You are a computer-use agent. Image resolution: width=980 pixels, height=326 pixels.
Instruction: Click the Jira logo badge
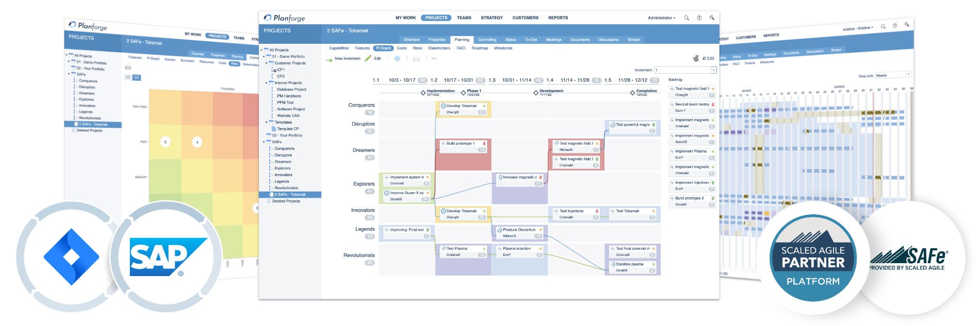[x=71, y=256]
